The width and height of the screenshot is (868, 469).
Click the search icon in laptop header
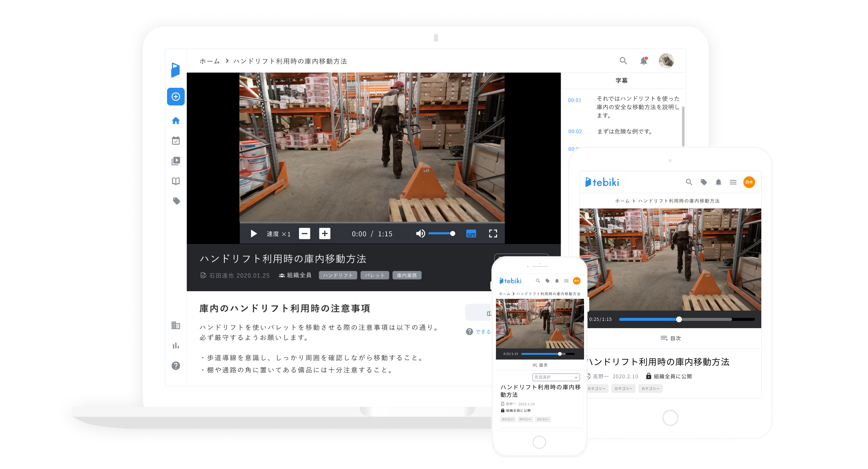pyautogui.click(x=623, y=61)
